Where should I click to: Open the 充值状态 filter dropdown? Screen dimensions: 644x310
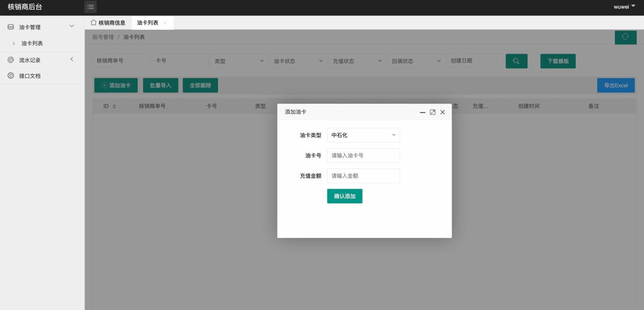click(357, 61)
